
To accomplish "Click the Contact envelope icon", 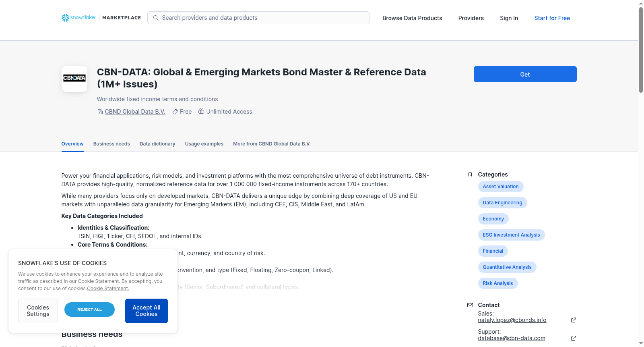I will pyautogui.click(x=470, y=305).
